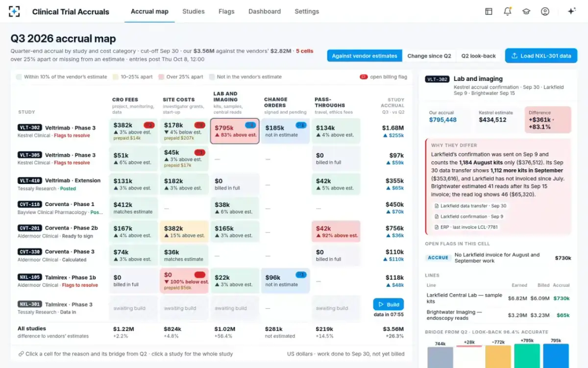Open the layout panel icon in header
The width and height of the screenshot is (588, 368).
pos(489,11)
